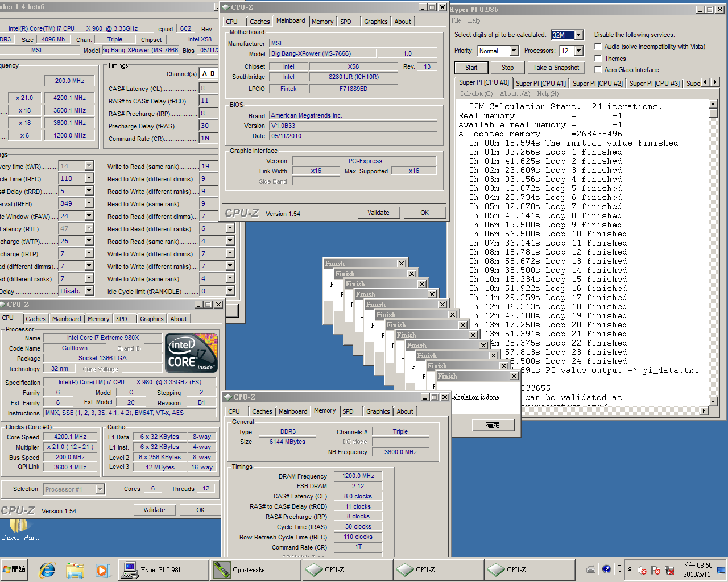Image resolution: width=728 pixels, height=582 pixels.
Task: Click the keyboard IME icon in the tray
Action: click(x=591, y=569)
